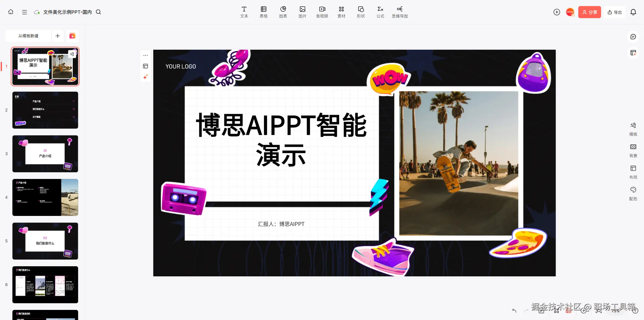Insert a mind map with 思维导图
This screenshot has height=320, width=644.
coord(400,12)
